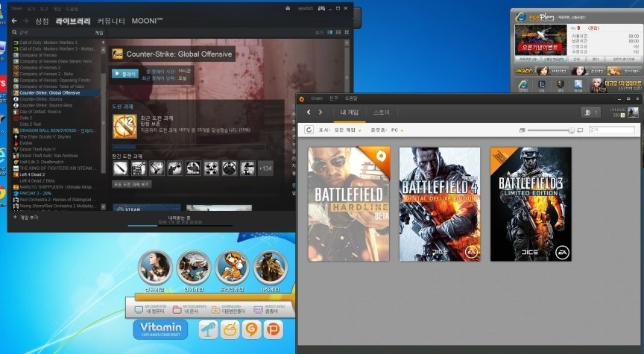
Task: Open Origin PC platform dropdown
Action: coord(397,130)
